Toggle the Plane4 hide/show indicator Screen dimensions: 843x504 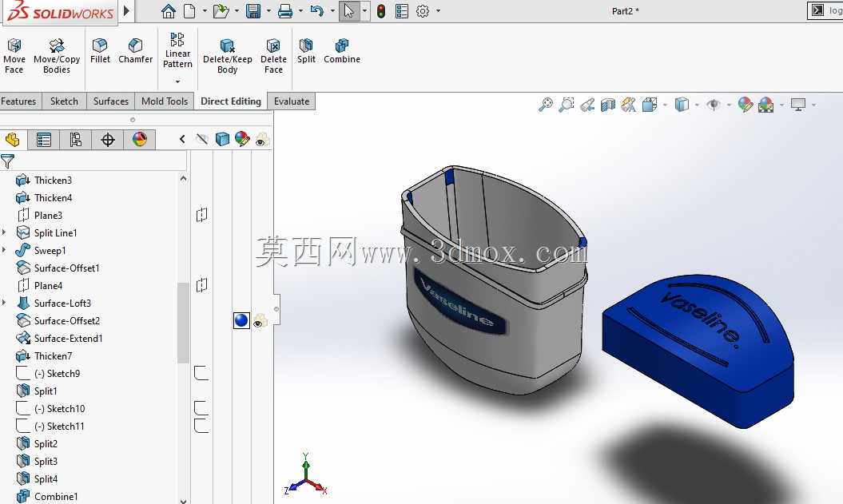(201, 285)
